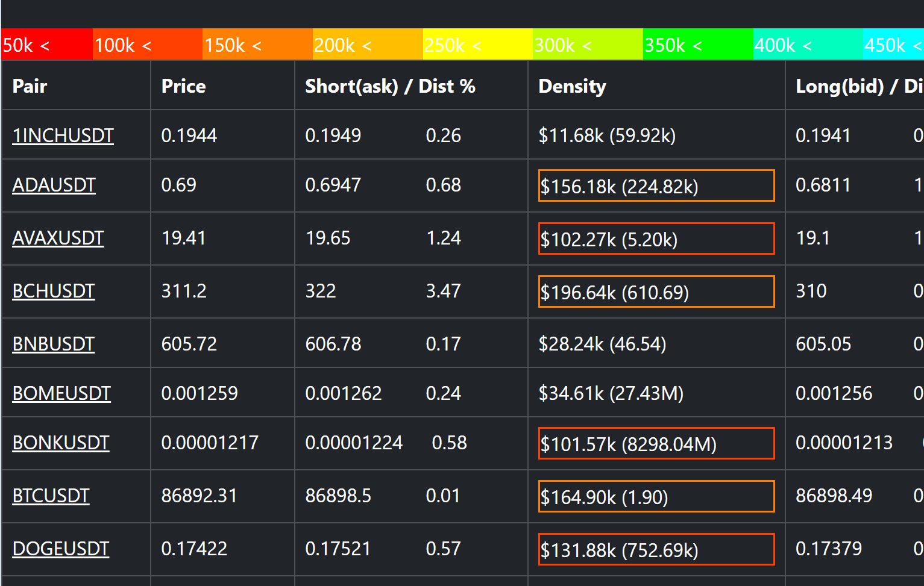Click ADAUSDT long bid 0.6811
924x586 pixels.
(x=823, y=185)
